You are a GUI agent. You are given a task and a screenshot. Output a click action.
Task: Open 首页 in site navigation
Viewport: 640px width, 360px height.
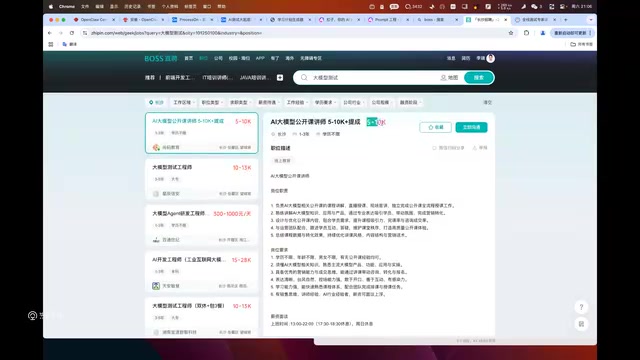click(189, 58)
